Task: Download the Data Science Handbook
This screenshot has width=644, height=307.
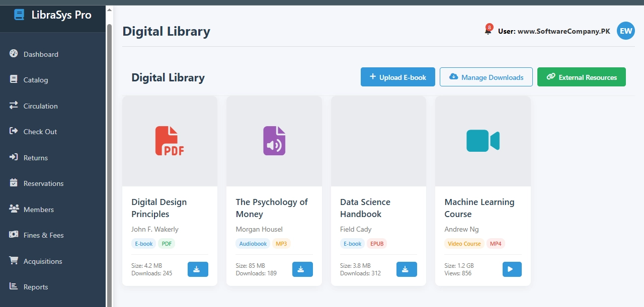Action: tap(407, 269)
